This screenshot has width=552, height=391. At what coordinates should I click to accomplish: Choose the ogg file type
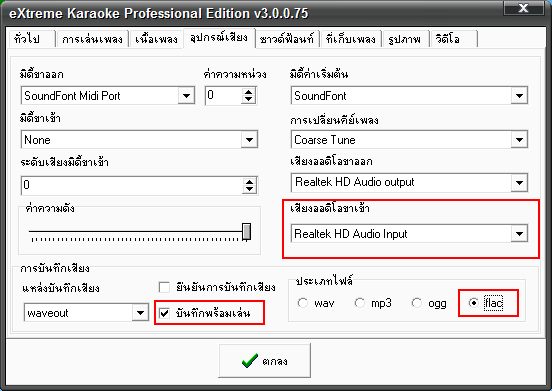pos(416,303)
